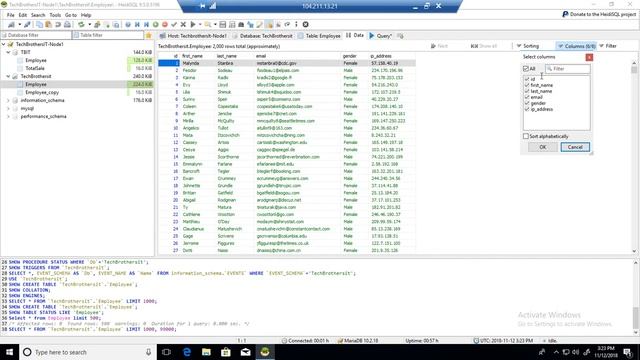Click green insert row icon
The image size is (640, 360).
[156, 24]
